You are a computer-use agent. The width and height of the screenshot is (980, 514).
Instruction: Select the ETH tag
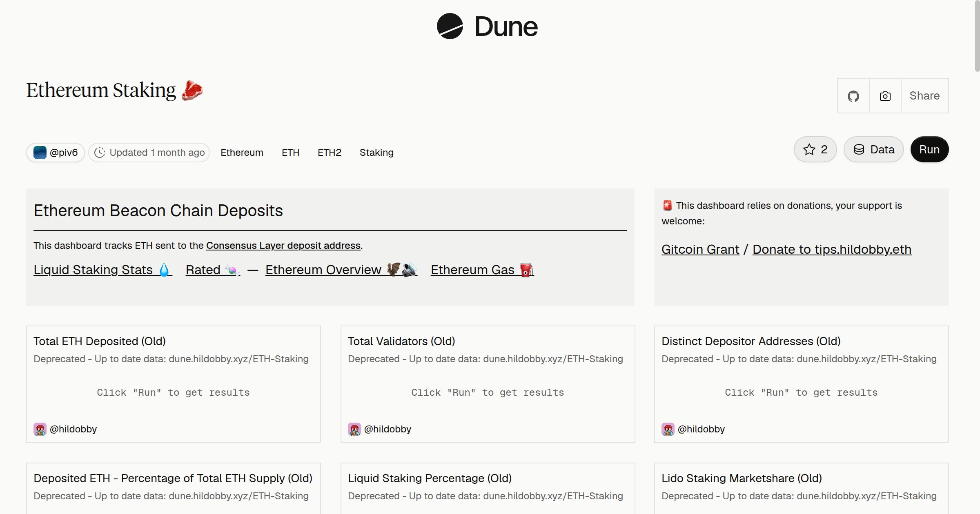(x=290, y=153)
